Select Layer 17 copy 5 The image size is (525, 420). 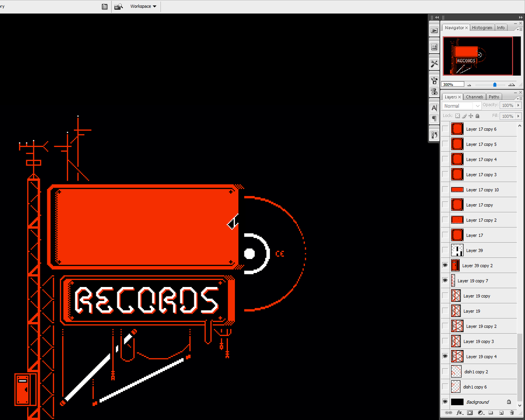pos(479,144)
